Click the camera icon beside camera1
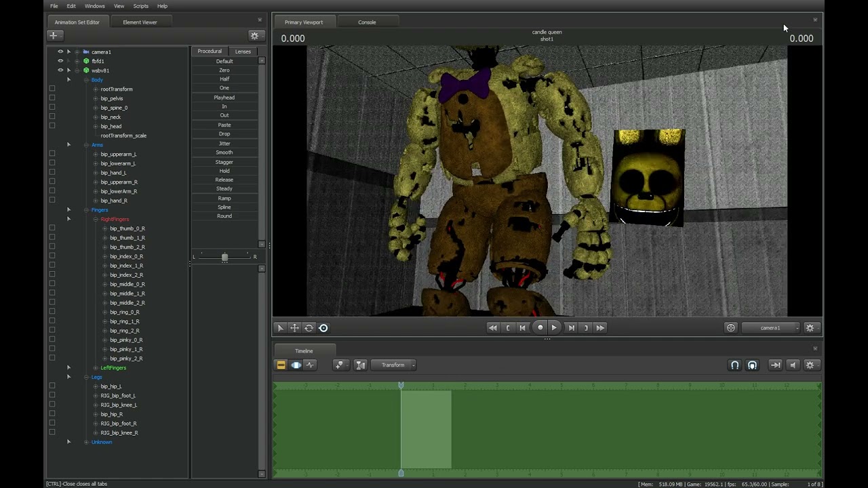Image resolution: width=868 pixels, height=488 pixels. [x=86, y=52]
